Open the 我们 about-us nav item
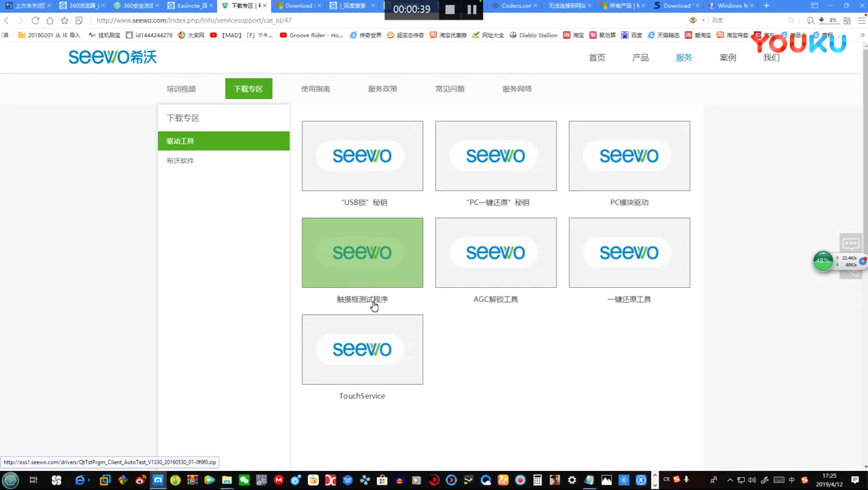Image resolution: width=868 pixels, height=490 pixels. point(771,58)
